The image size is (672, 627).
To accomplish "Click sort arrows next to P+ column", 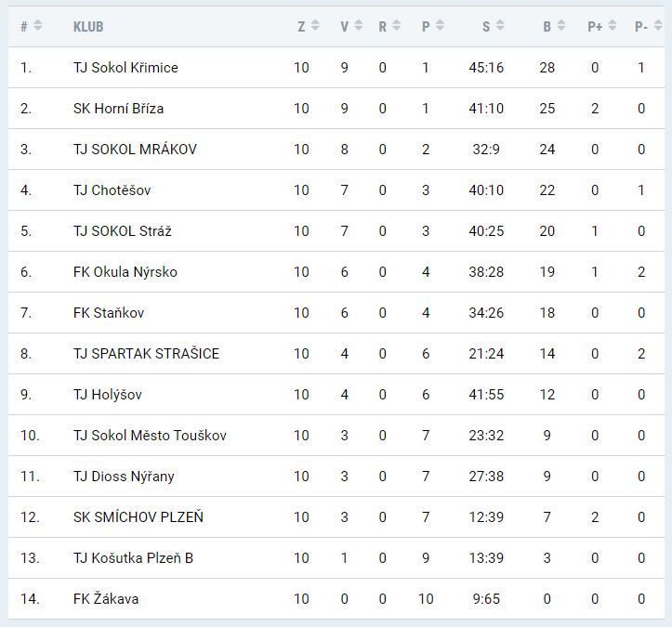I will tap(612, 26).
